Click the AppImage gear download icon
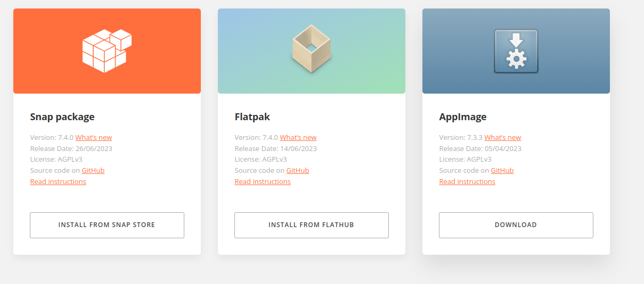The height and width of the screenshot is (284, 644). coord(516,51)
